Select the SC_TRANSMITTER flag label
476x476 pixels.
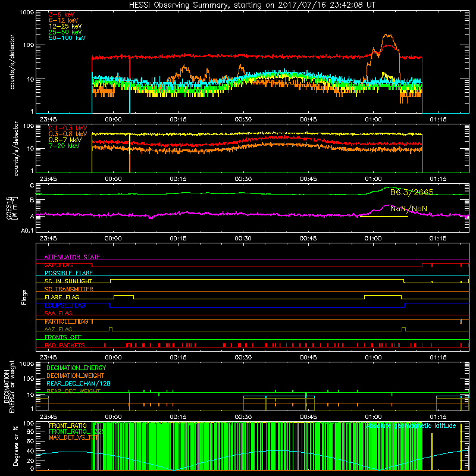(x=69, y=289)
